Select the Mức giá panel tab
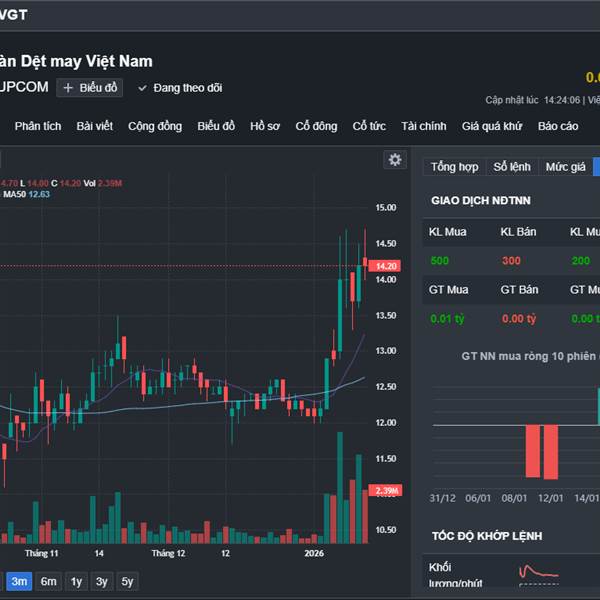600x600 pixels. point(566,167)
